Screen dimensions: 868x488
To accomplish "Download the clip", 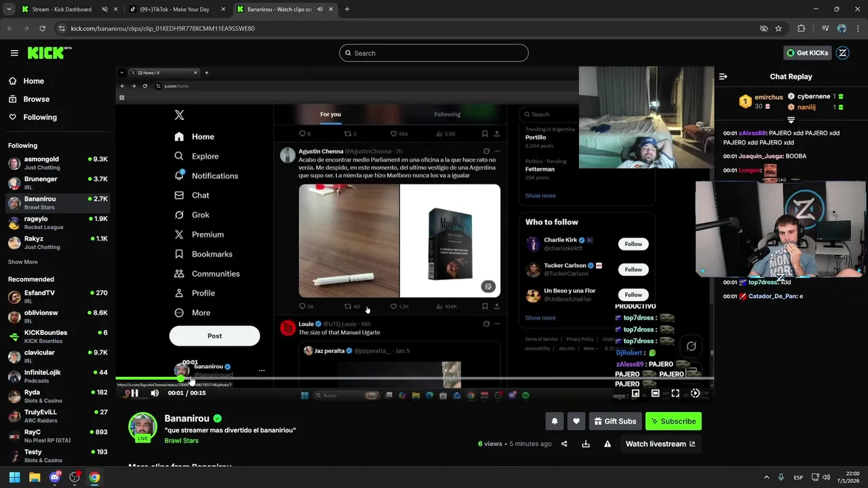I will tap(586, 444).
